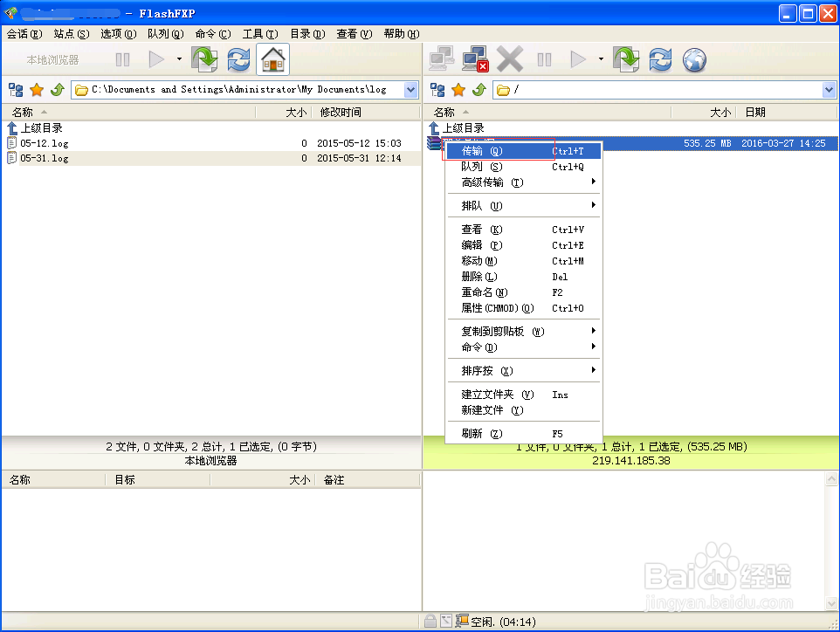Choose 建立文件夹 in context menu
The image size is (840, 632).
click(523, 395)
